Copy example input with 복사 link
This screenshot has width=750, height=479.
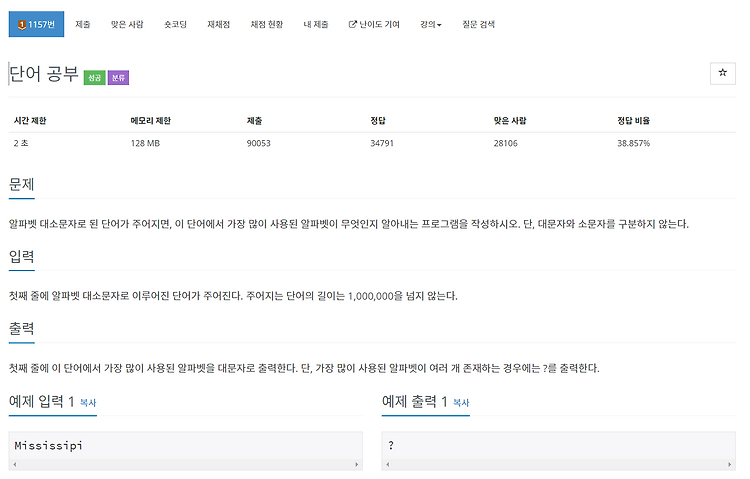click(x=88, y=403)
